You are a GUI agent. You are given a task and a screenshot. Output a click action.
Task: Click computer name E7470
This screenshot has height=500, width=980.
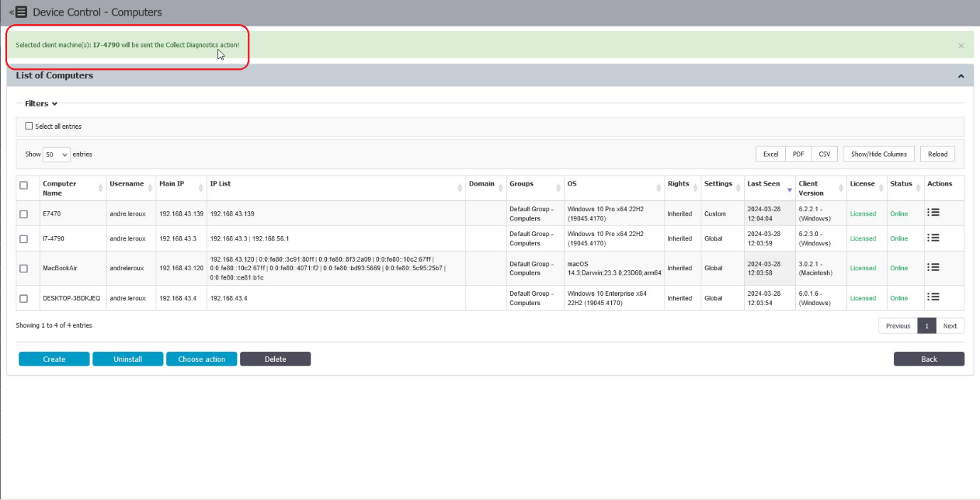pyautogui.click(x=52, y=214)
